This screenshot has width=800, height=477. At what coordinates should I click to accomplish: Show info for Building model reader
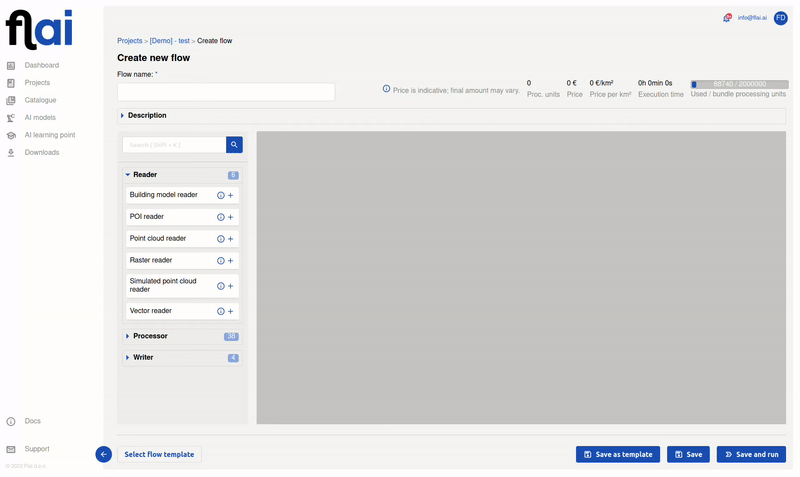click(x=220, y=195)
